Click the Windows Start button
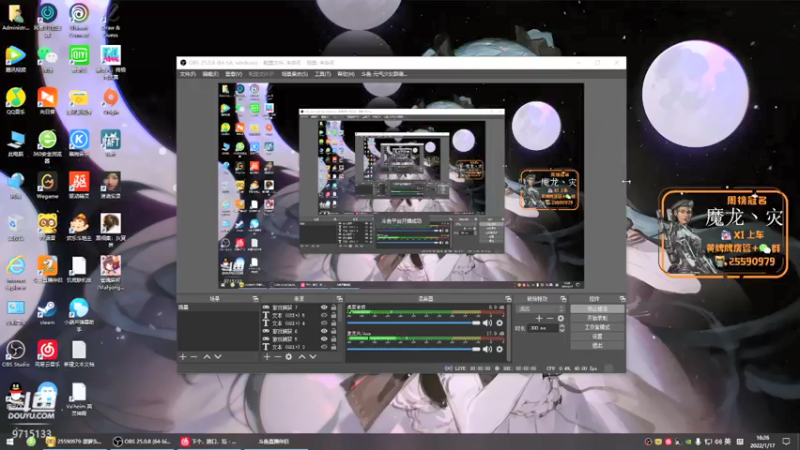This screenshot has height=450, width=800. point(10,441)
